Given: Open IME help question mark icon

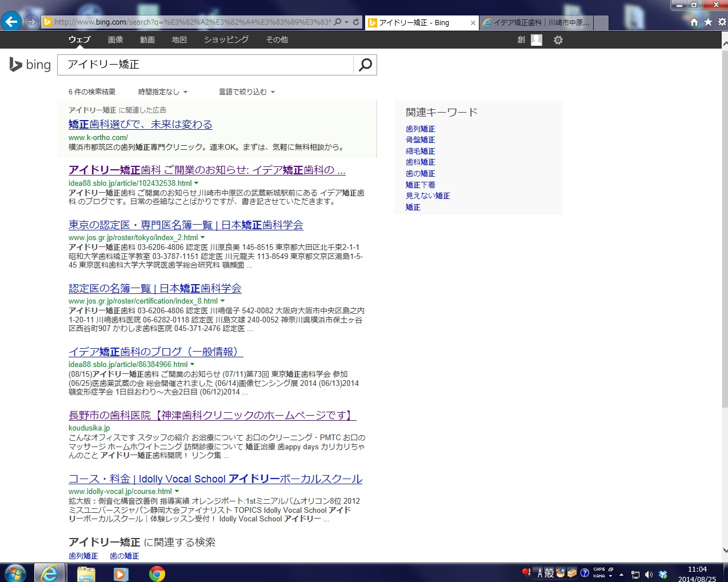Looking at the screenshot, I should point(585,573).
